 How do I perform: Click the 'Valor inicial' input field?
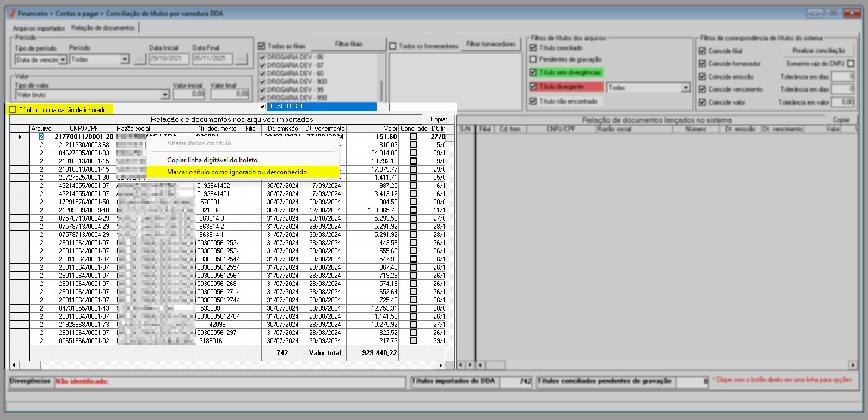[189, 94]
